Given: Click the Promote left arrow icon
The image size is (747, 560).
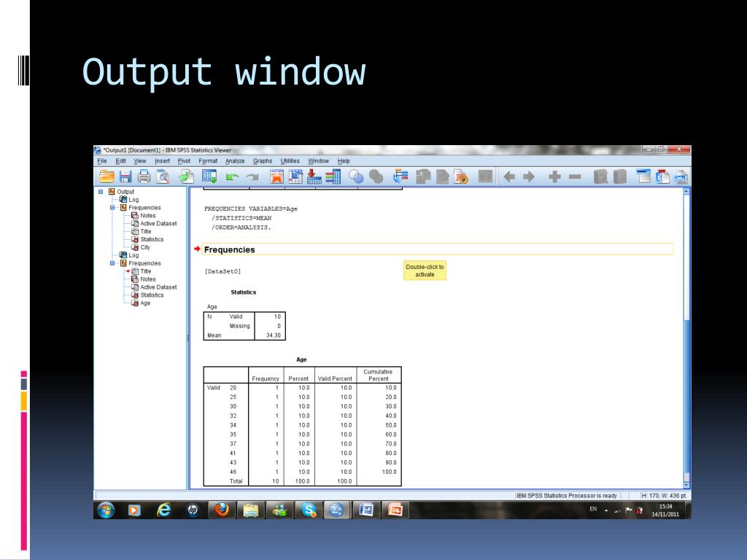Looking at the screenshot, I should click(x=509, y=177).
